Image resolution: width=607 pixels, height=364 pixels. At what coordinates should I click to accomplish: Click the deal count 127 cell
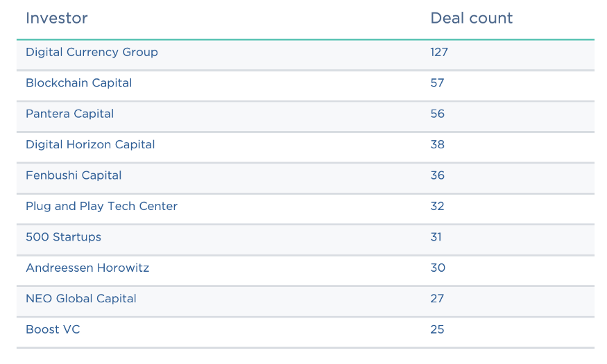tap(439, 53)
